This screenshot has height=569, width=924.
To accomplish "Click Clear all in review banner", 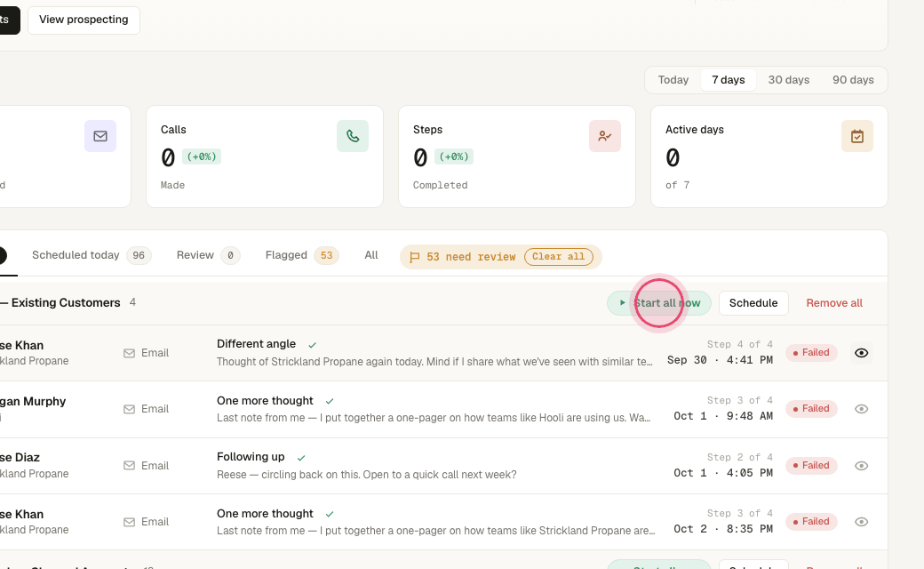I will [x=559, y=256].
